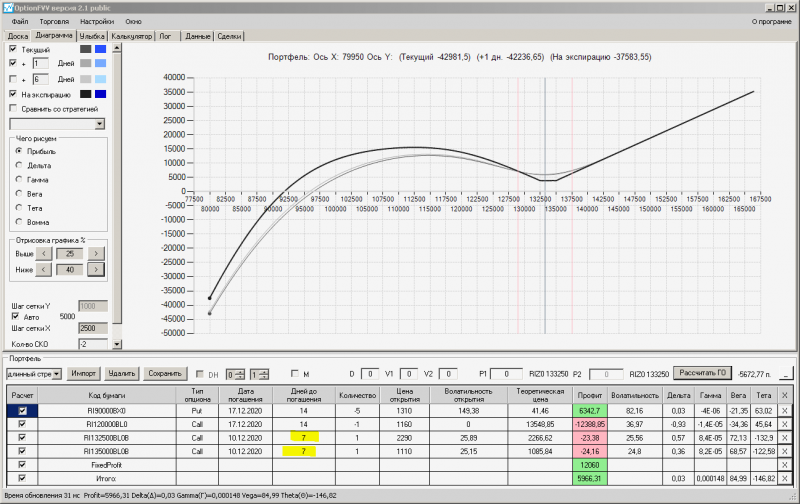This screenshot has height=504, width=800.
Task: Delete the RI90000BX0 row with its X button
Action: pyautogui.click(x=784, y=411)
